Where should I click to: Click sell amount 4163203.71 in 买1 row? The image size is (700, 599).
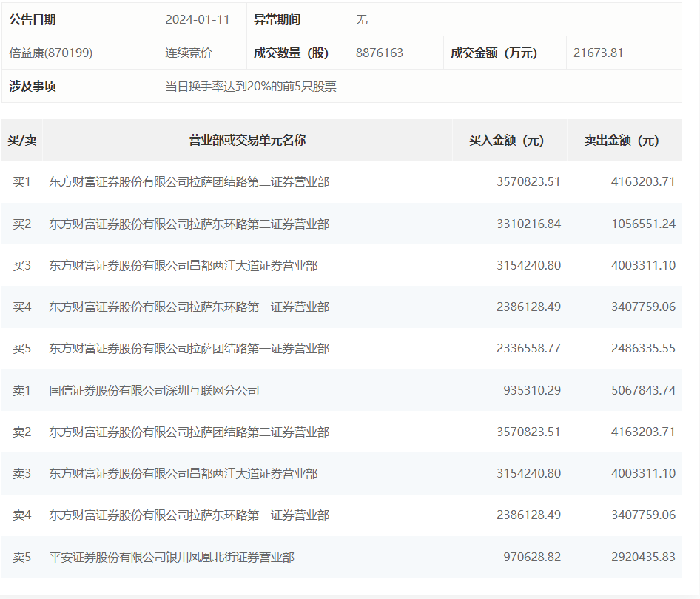tap(643, 182)
